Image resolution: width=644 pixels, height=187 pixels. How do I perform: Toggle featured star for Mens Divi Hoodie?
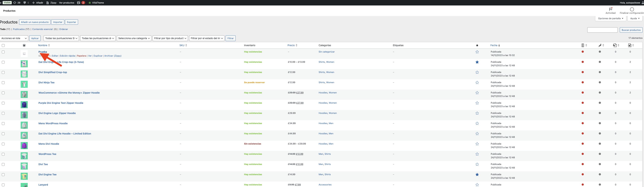coord(477,144)
